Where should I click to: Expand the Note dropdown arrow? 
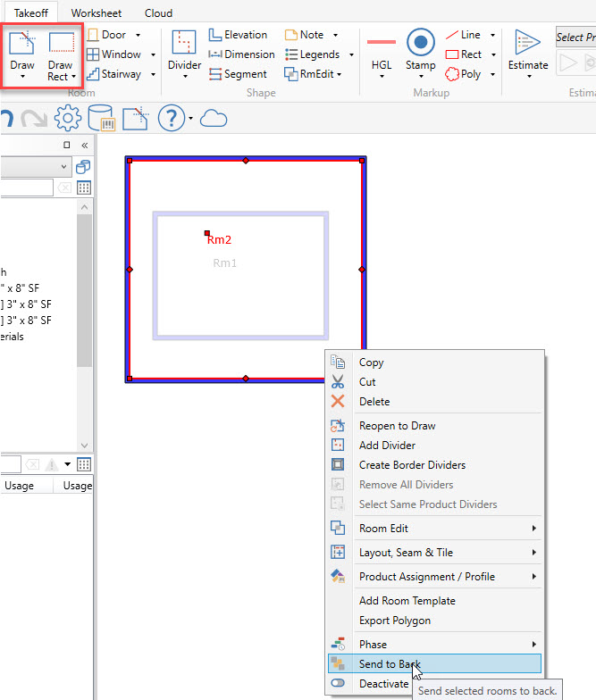(336, 36)
